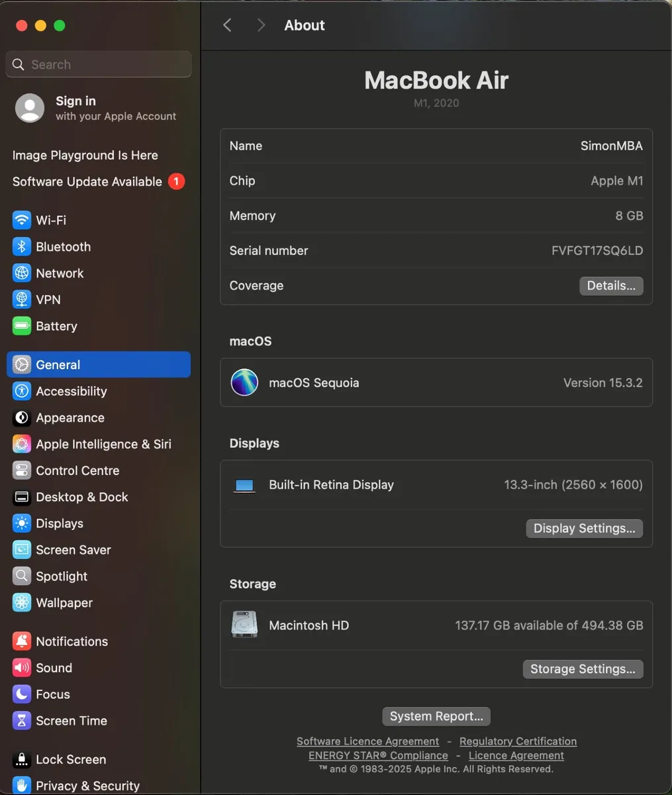Open Accessibility settings
The image size is (672, 795).
(71, 391)
